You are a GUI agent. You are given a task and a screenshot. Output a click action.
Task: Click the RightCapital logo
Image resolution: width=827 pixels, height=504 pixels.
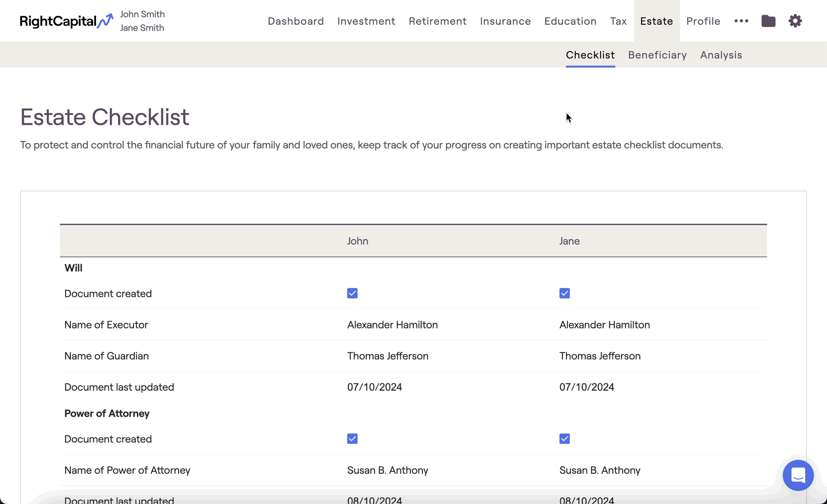pos(66,21)
